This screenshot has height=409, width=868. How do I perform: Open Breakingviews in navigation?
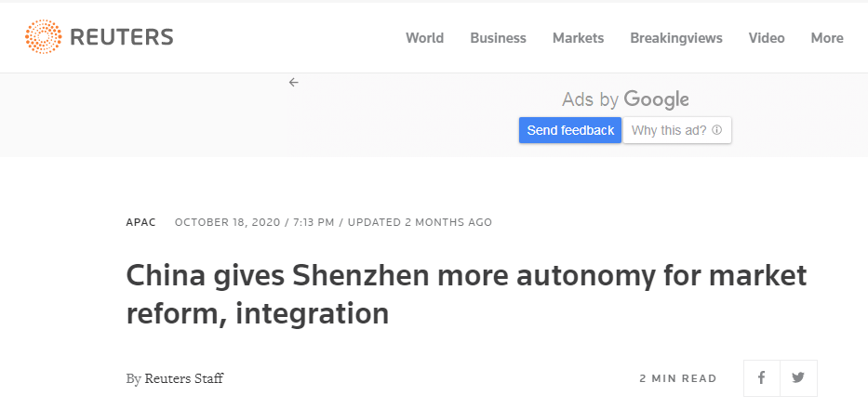pyautogui.click(x=676, y=38)
